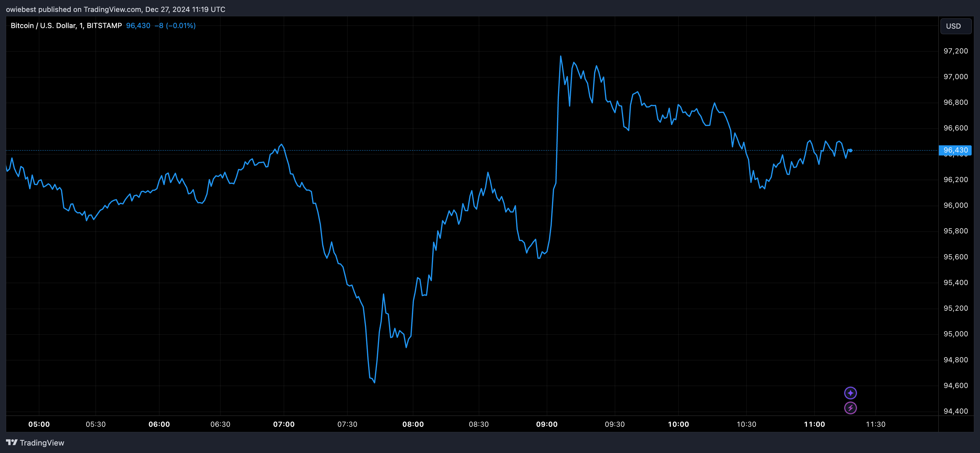
Task: Click the 97,200 price axis label
Action: [956, 51]
